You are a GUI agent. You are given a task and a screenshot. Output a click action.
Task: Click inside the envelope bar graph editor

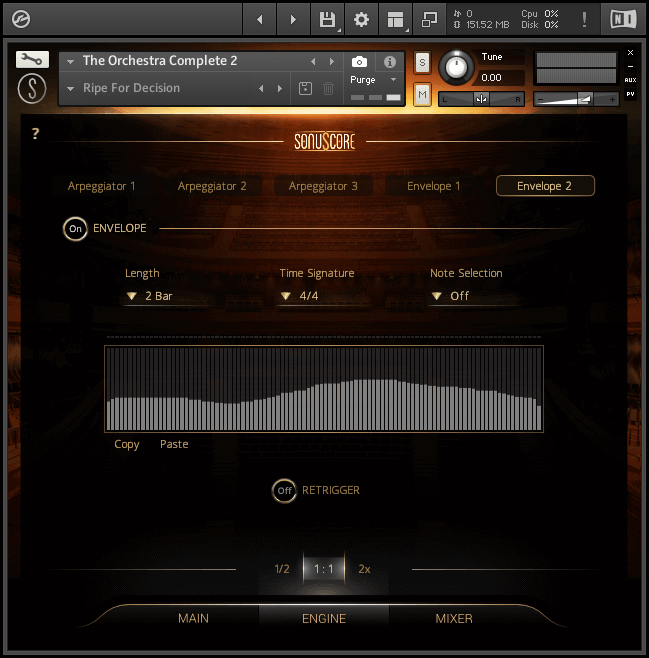(x=324, y=389)
